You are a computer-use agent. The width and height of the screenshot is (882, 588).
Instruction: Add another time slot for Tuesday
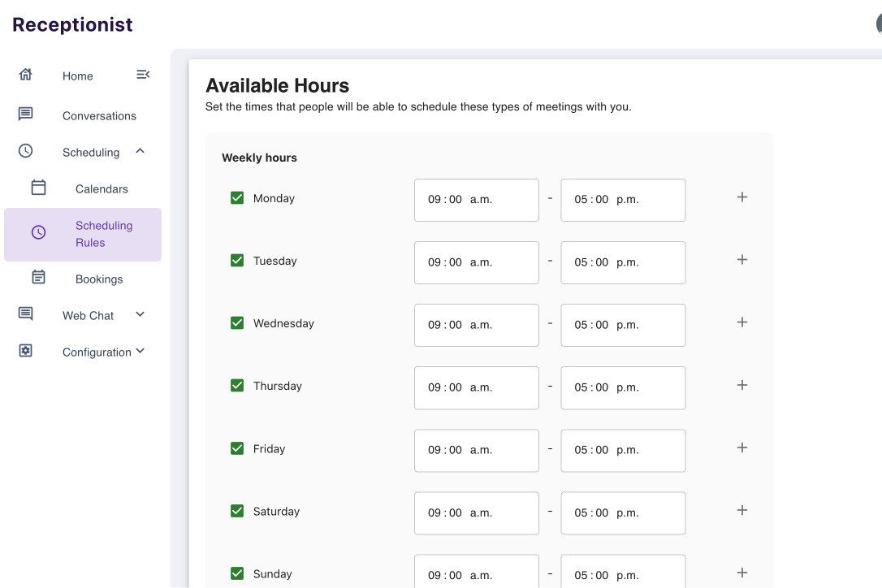pyautogui.click(x=741, y=259)
